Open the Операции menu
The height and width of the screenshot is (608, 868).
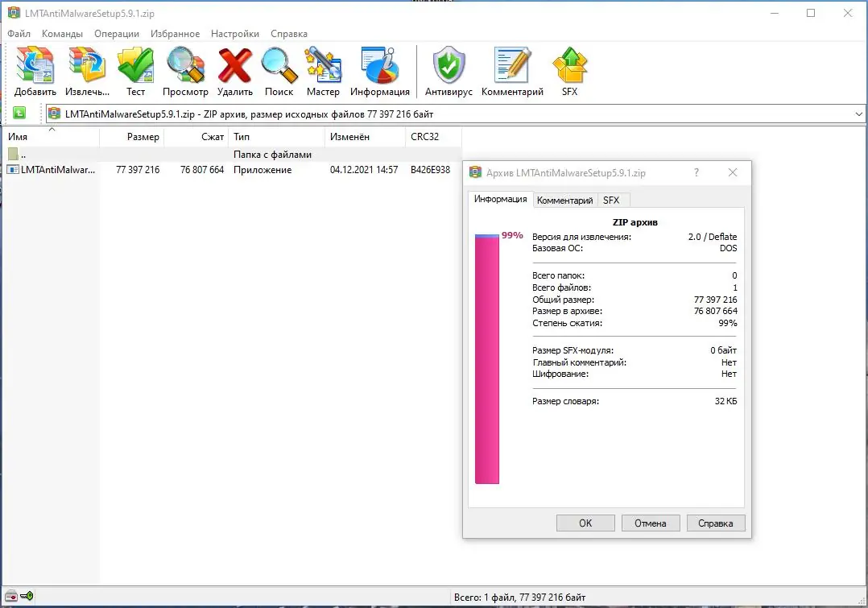pos(117,34)
